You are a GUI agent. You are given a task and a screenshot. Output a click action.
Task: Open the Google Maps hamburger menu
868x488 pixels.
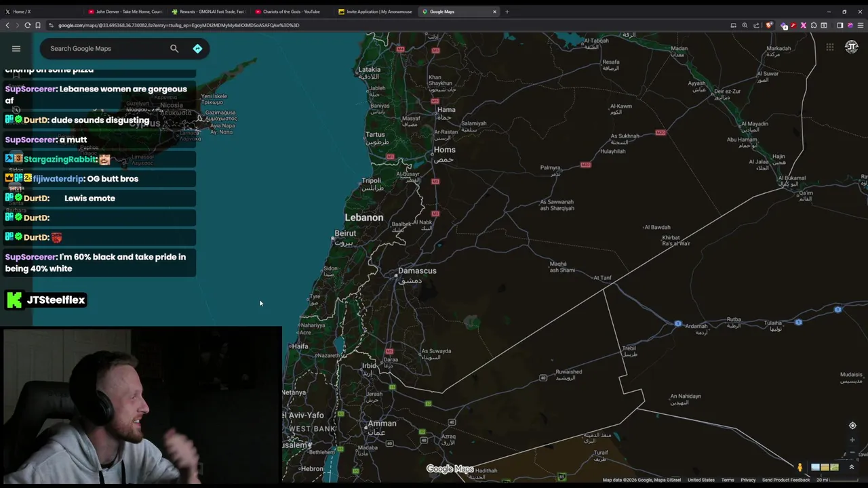coord(16,49)
